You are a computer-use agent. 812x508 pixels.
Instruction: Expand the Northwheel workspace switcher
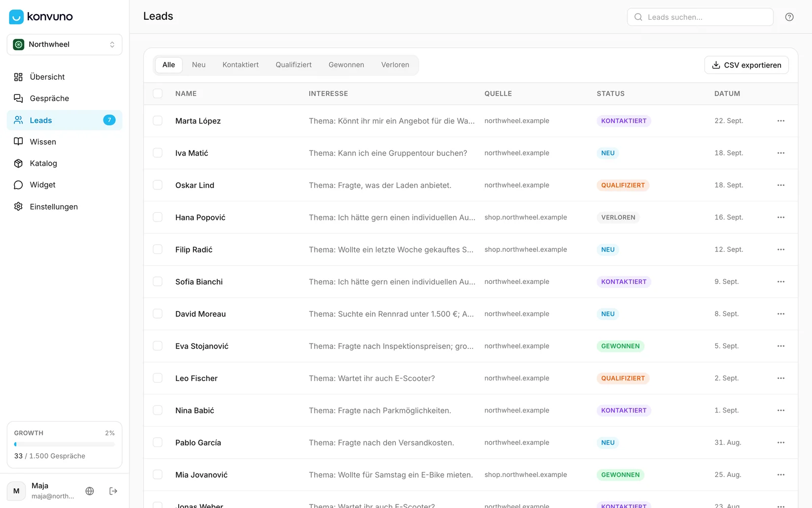[64, 45]
